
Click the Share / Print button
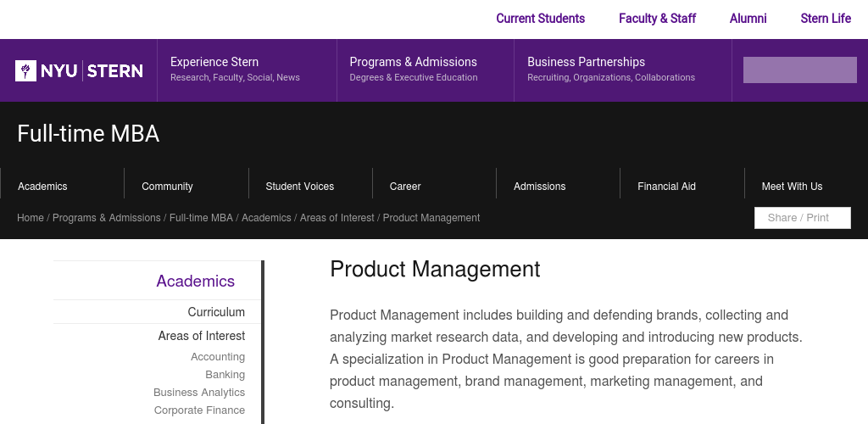(802, 218)
